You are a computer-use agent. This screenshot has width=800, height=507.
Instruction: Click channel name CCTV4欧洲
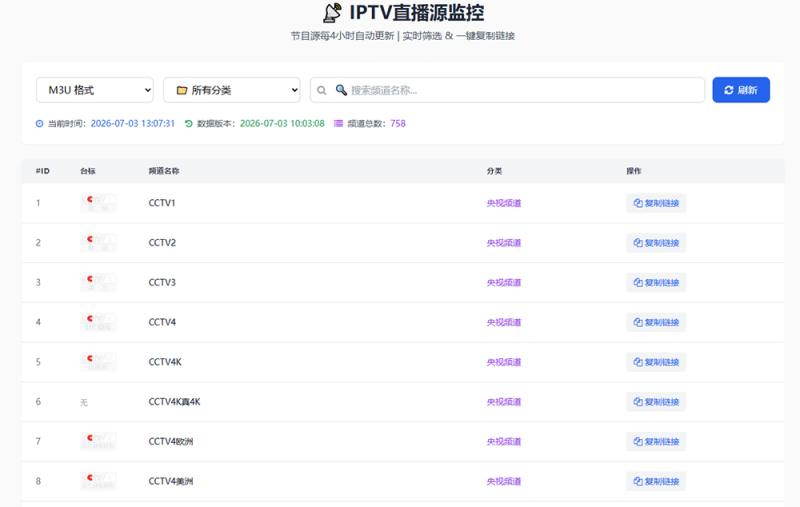[x=171, y=442]
